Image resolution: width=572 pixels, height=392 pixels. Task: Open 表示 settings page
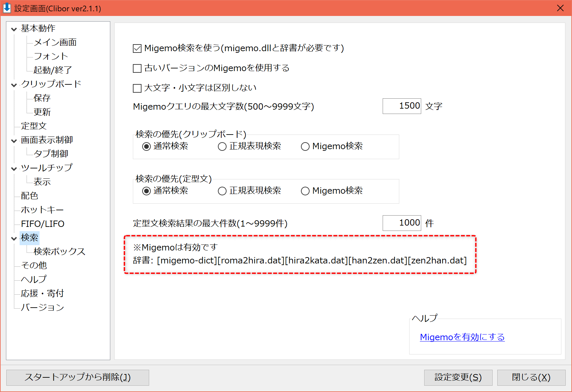click(42, 182)
